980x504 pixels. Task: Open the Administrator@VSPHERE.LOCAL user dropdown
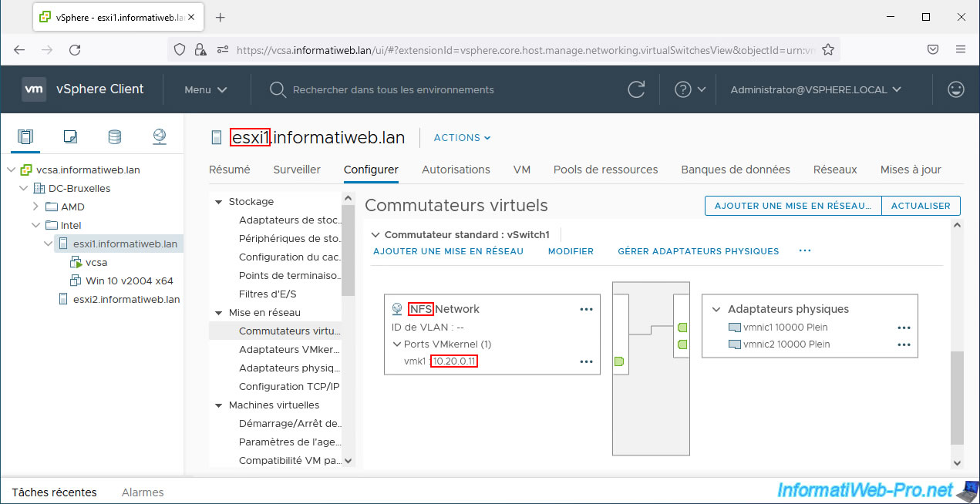[x=816, y=89]
